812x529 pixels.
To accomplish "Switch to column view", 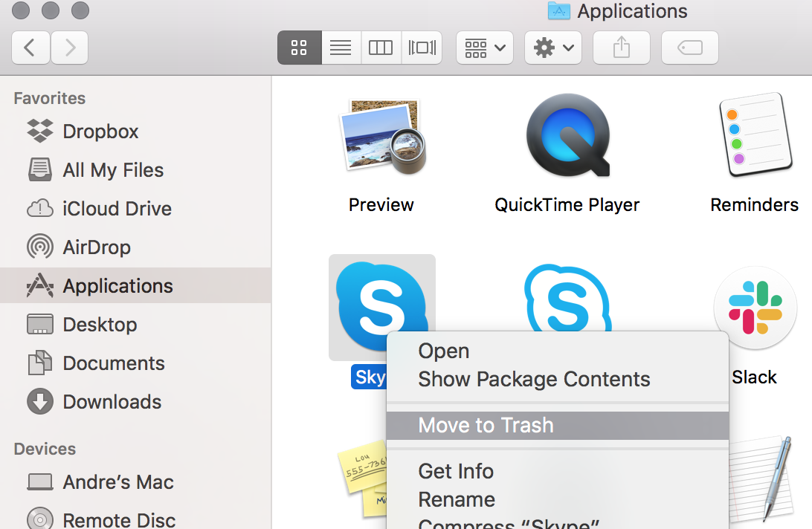I will click(x=381, y=48).
